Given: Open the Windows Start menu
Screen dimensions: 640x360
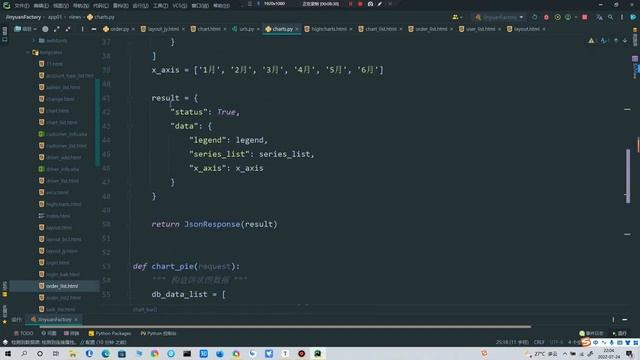Looking at the screenshot, I should click(x=8, y=353).
